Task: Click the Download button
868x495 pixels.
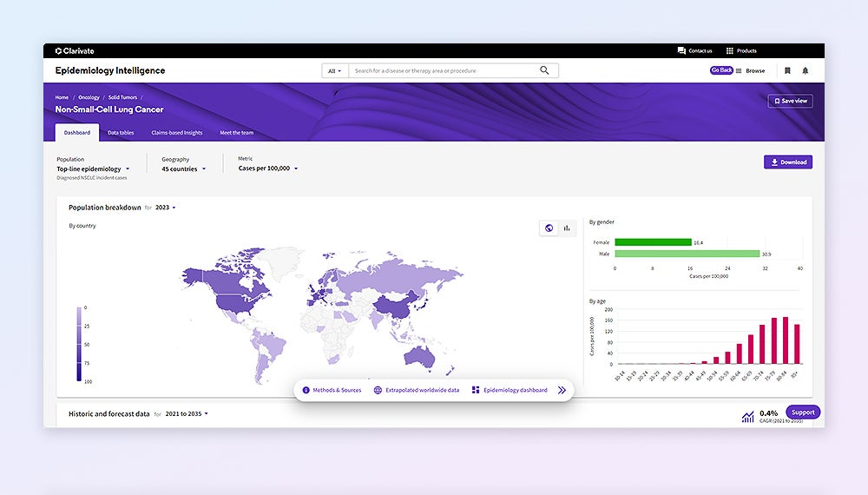Action: (788, 162)
